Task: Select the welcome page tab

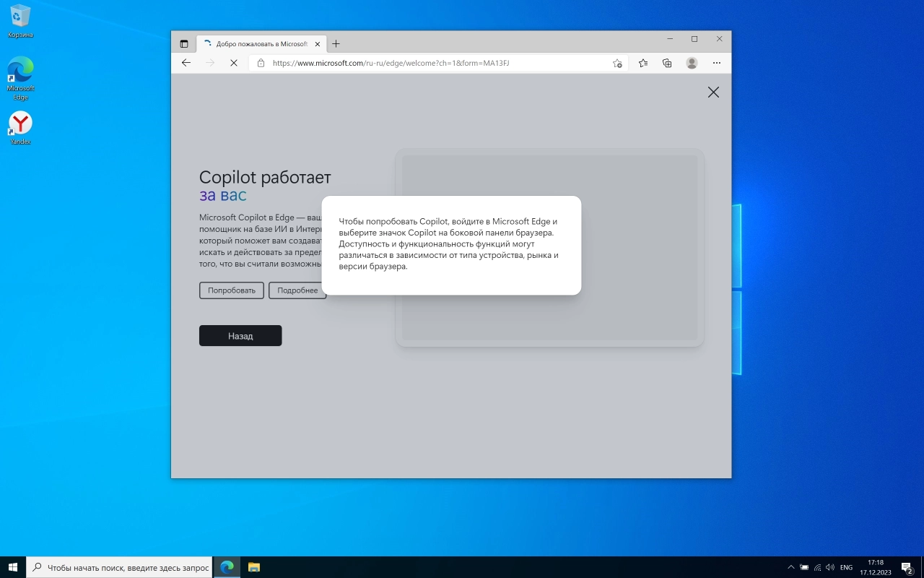Action: (x=262, y=44)
